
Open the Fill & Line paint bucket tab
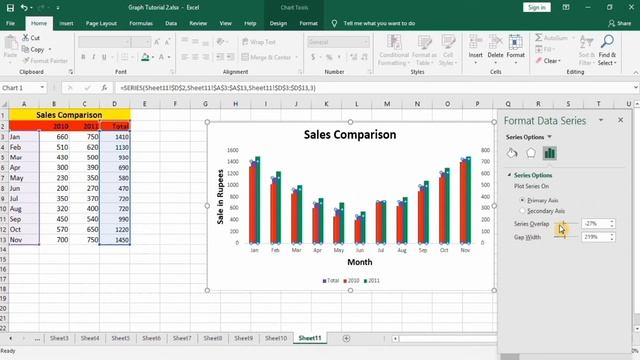pos(512,153)
